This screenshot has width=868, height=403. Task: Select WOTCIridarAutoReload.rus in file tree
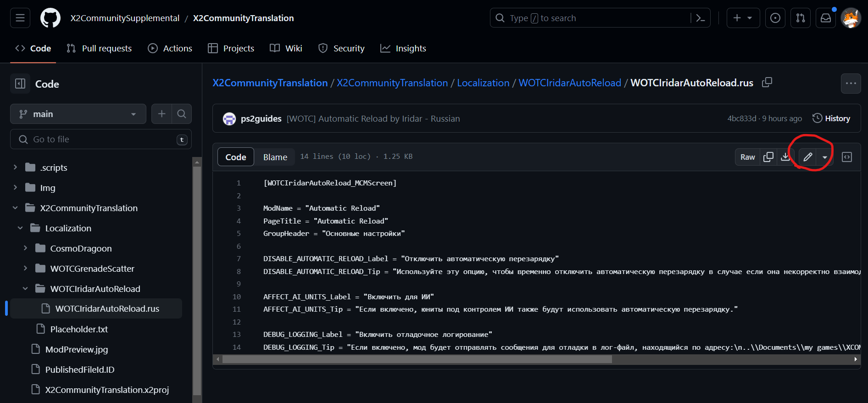coord(96,308)
